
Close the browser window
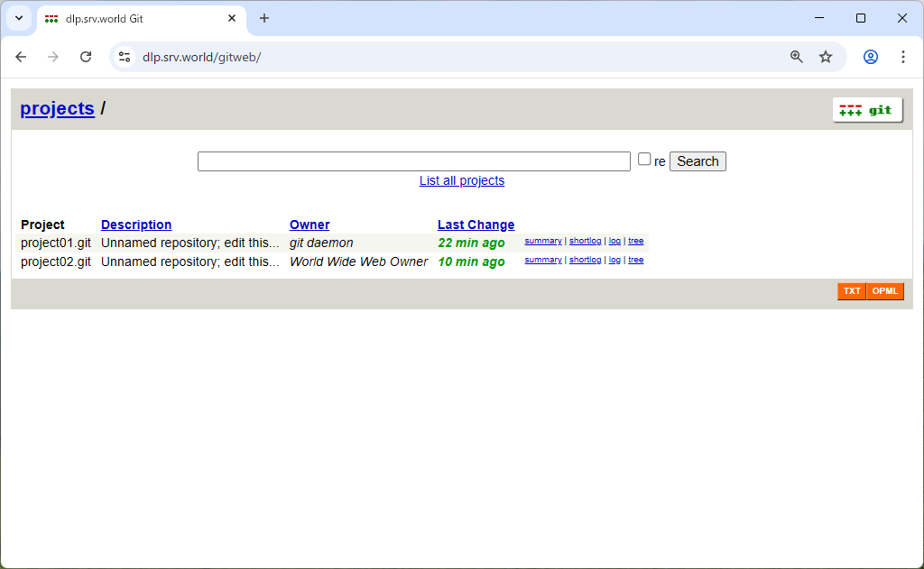click(901, 18)
